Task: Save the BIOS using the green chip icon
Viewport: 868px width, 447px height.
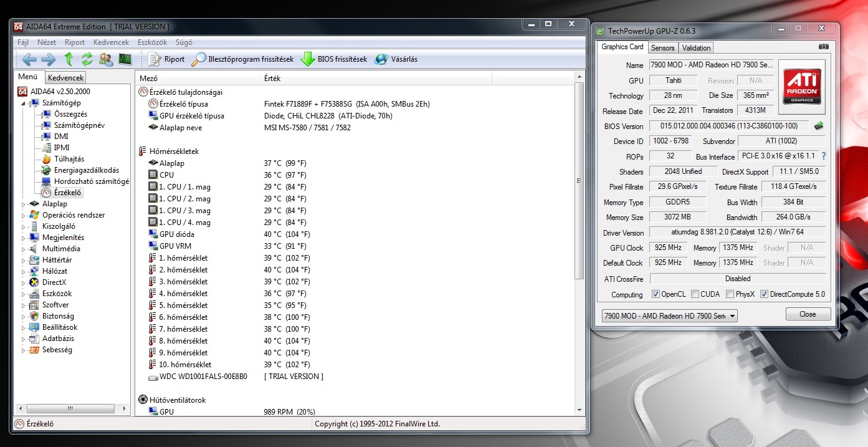Action: click(x=819, y=125)
